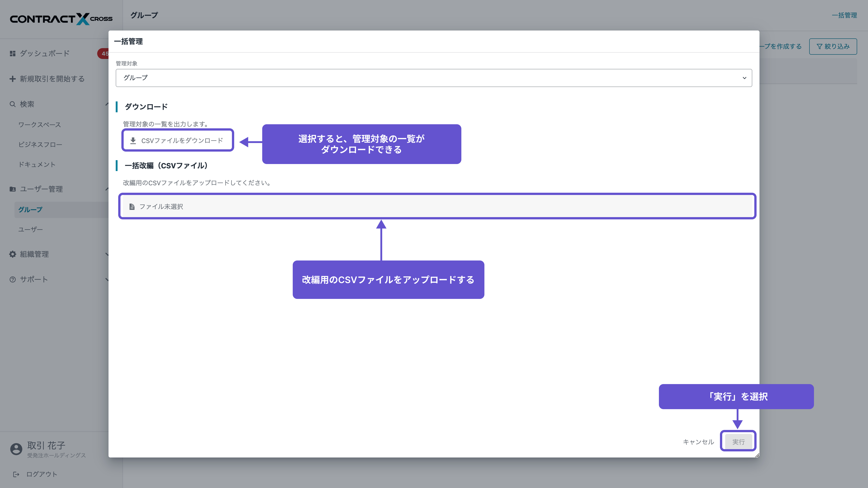Click the logout arrow icon

[x=16, y=474]
